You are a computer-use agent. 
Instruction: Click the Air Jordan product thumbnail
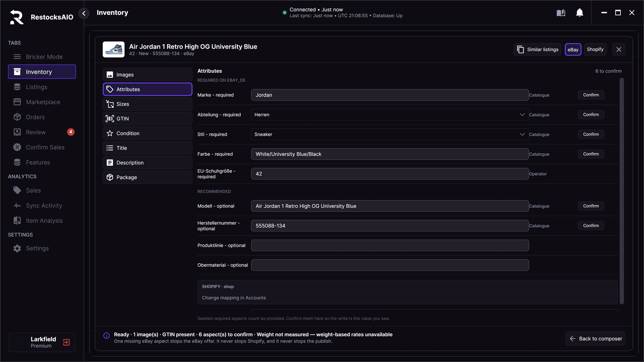114,49
